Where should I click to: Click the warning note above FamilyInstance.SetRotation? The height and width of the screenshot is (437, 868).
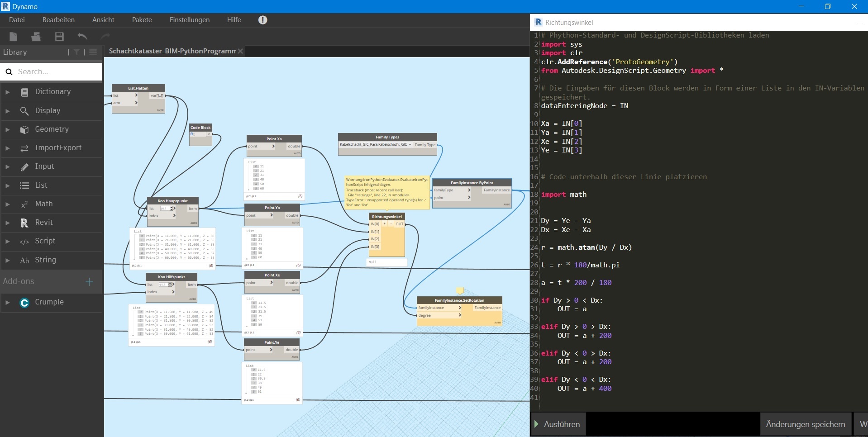460,290
